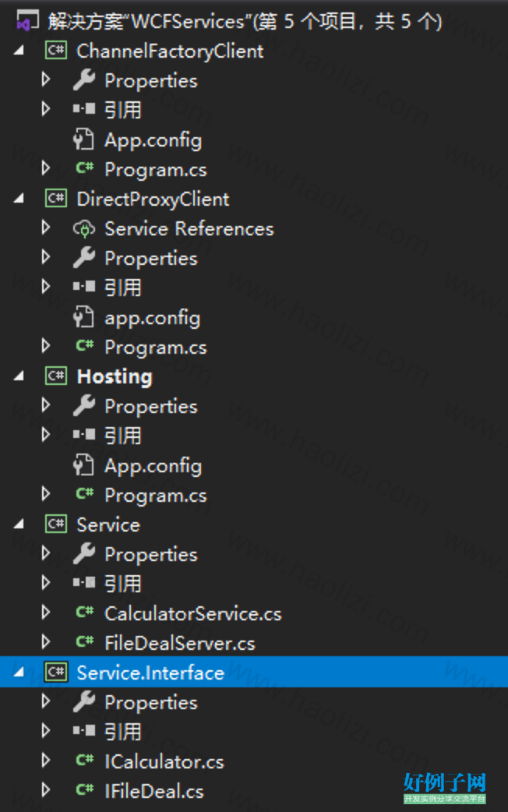Screen dimensions: 508x812
Task: Click the ChannelFactoryClient C# project icon
Action: 56,51
